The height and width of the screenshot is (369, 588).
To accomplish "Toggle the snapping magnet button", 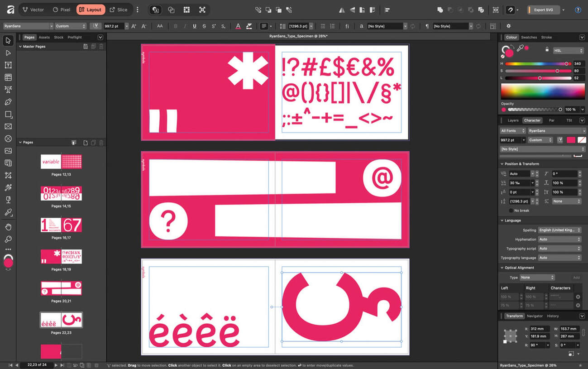I will point(510,10).
